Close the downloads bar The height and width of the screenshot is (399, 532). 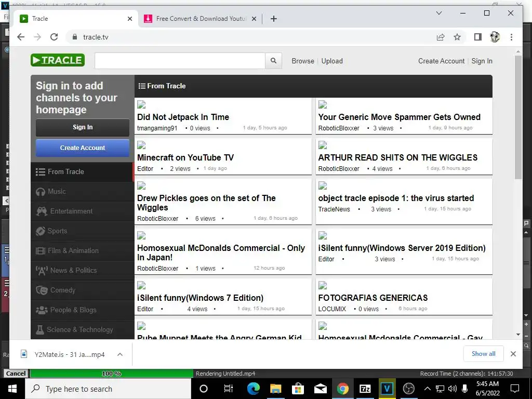click(x=513, y=353)
